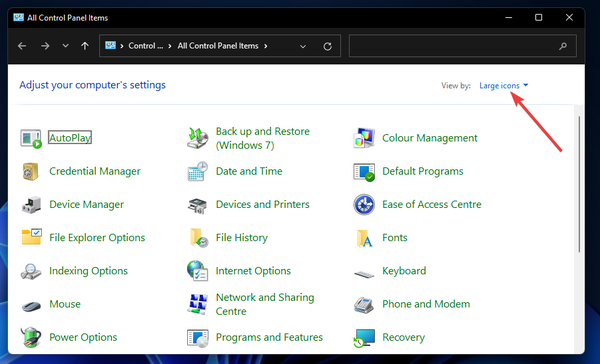Open the Internet Options link
The height and width of the screenshot is (364, 600).
(253, 271)
